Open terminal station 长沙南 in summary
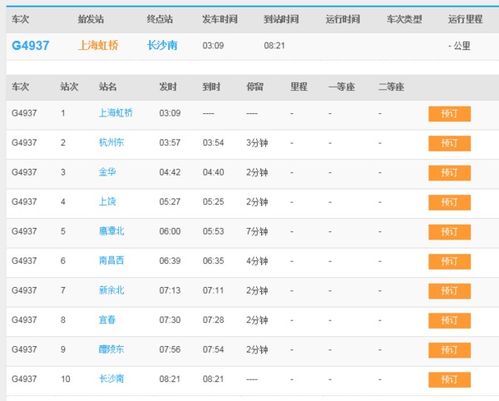499x401 pixels. coord(162,45)
